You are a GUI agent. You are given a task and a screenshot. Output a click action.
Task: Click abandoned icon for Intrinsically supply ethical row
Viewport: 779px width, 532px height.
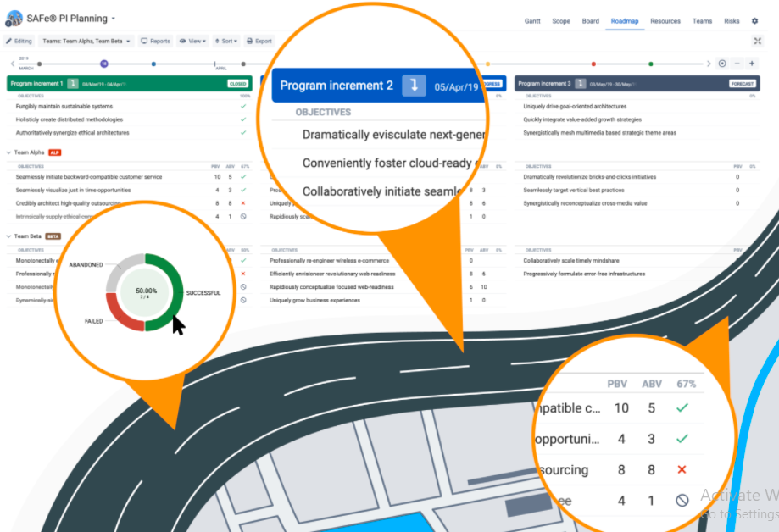(x=243, y=217)
